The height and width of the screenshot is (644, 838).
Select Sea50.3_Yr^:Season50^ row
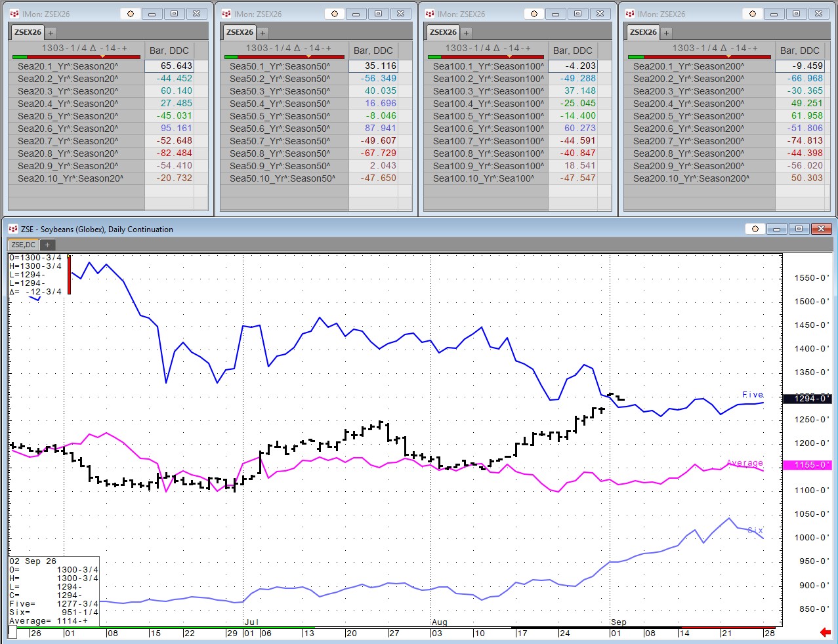[285, 91]
